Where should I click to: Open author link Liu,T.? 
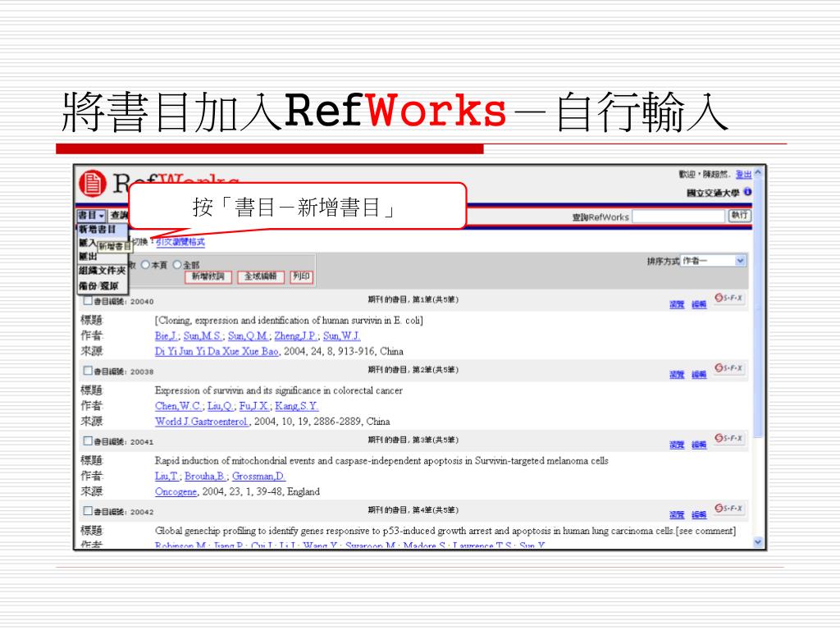tap(167, 477)
